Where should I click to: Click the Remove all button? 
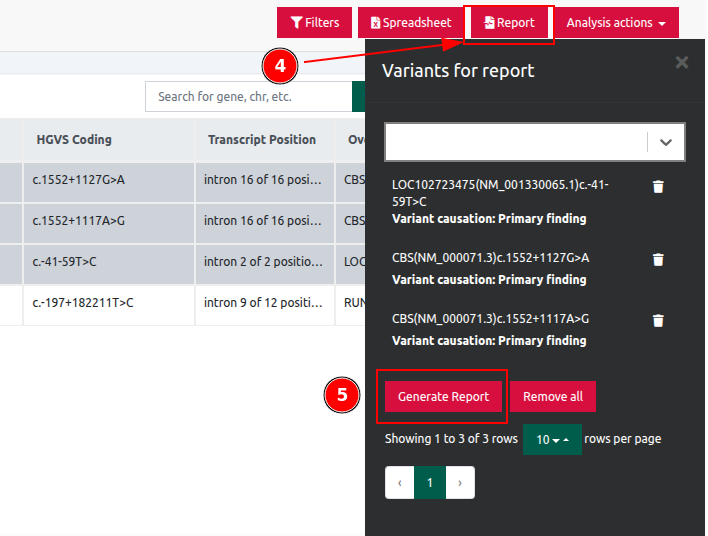(553, 396)
